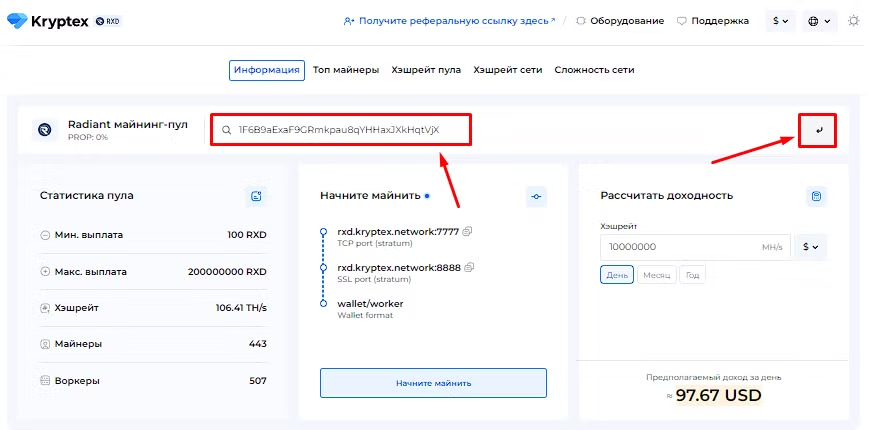Click the Radiant майнинг-пул title
This screenshot has height=430, width=875.
(x=128, y=124)
